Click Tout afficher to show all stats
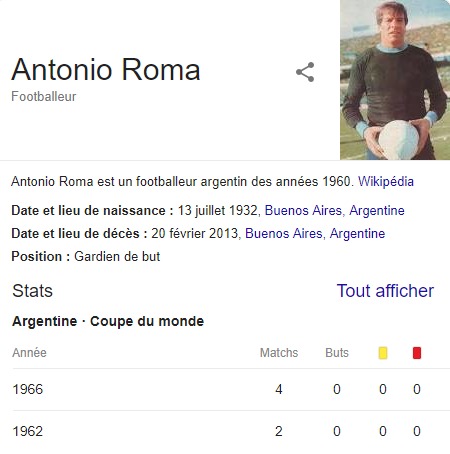Screen dimensions: 450x454 pos(385,291)
